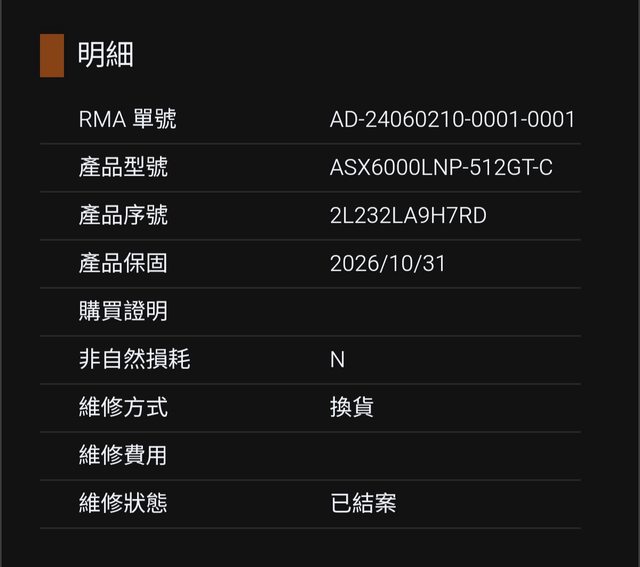
Task: Click RMA number AD-24060210-0001-0001
Action: pyautogui.click(x=452, y=120)
